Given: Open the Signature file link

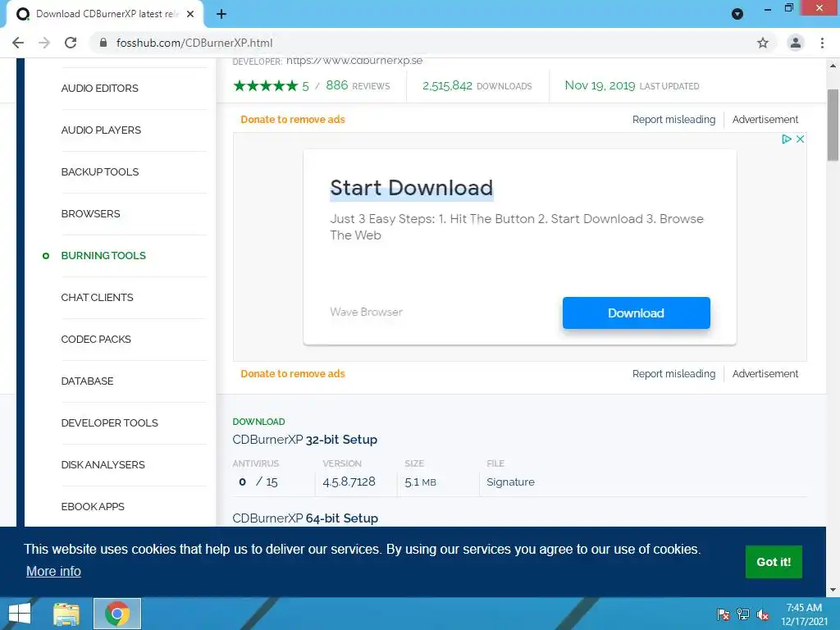Looking at the screenshot, I should [x=510, y=482].
